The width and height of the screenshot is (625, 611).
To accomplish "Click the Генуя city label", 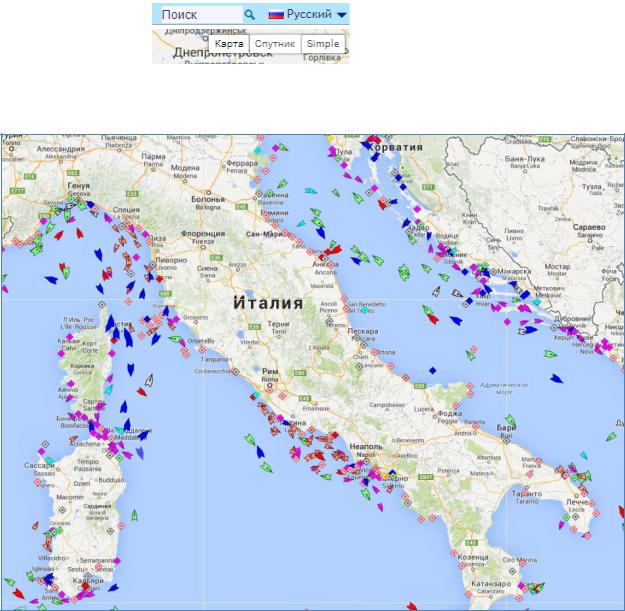I will pyautogui.click(x=79, y=186).
